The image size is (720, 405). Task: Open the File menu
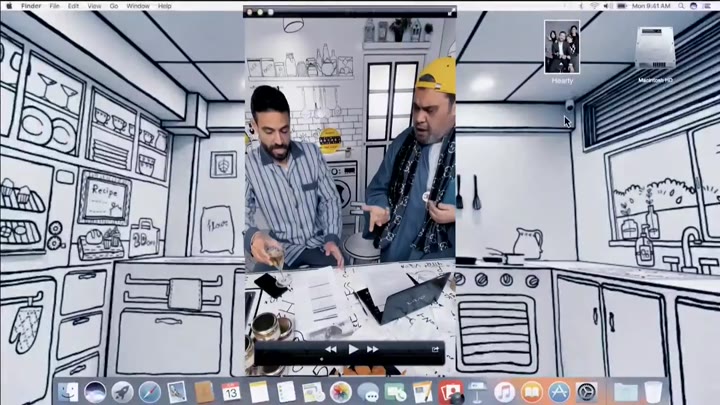click(55, 6)
